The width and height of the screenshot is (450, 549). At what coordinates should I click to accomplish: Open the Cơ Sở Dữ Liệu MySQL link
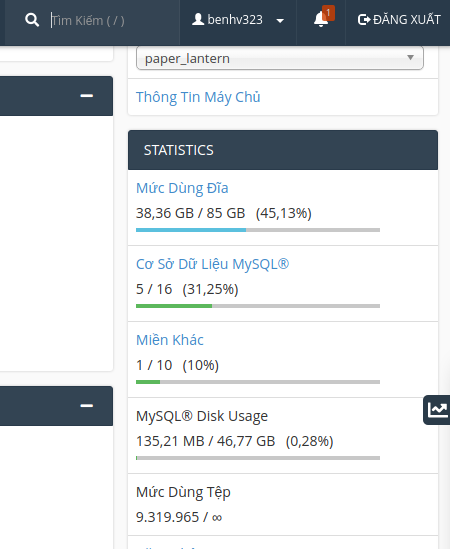pos(212,264)
